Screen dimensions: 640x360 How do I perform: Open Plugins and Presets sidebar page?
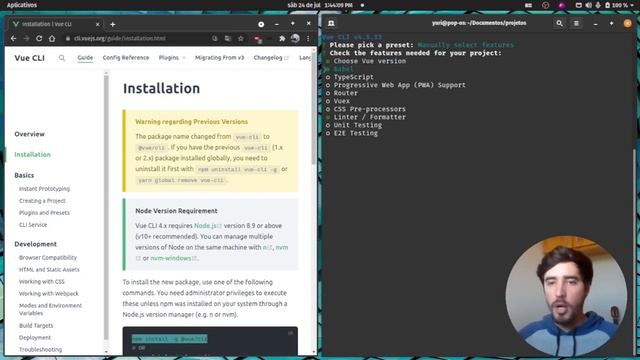click(44, 213)
